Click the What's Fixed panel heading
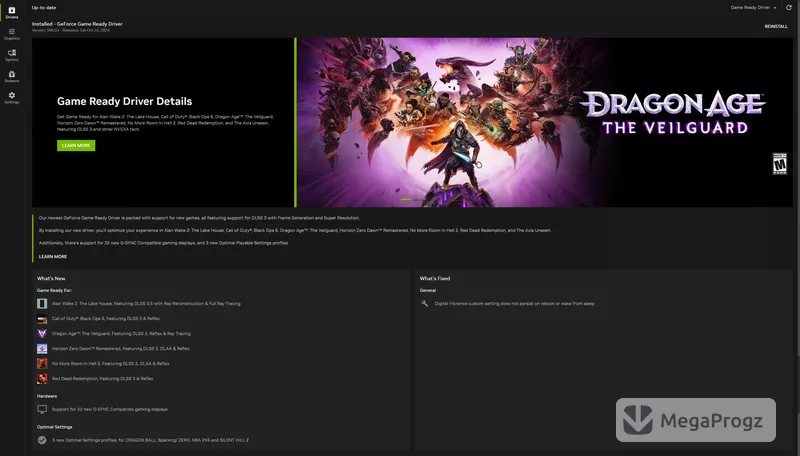This screenshot has height=456, width=800. click(435, 278)
